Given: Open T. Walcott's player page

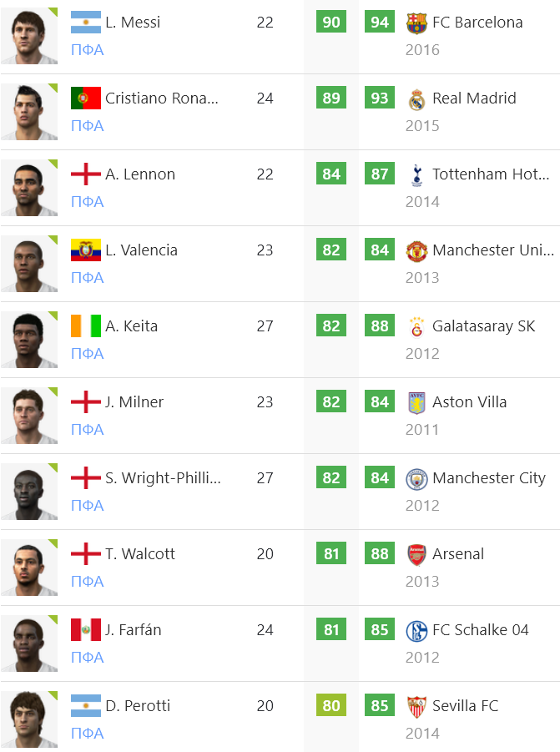Looking at the screenshot, I should coord(140,554).
